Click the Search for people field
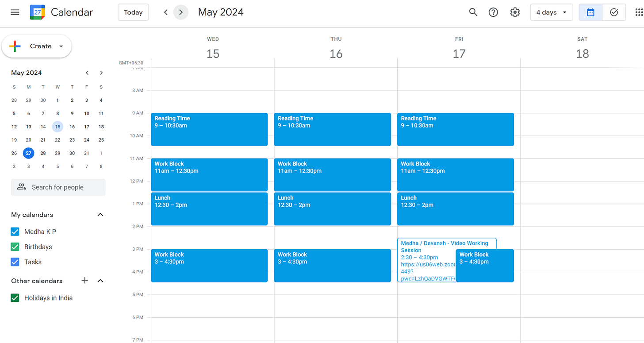644x343 pixels. coord(58,187)
